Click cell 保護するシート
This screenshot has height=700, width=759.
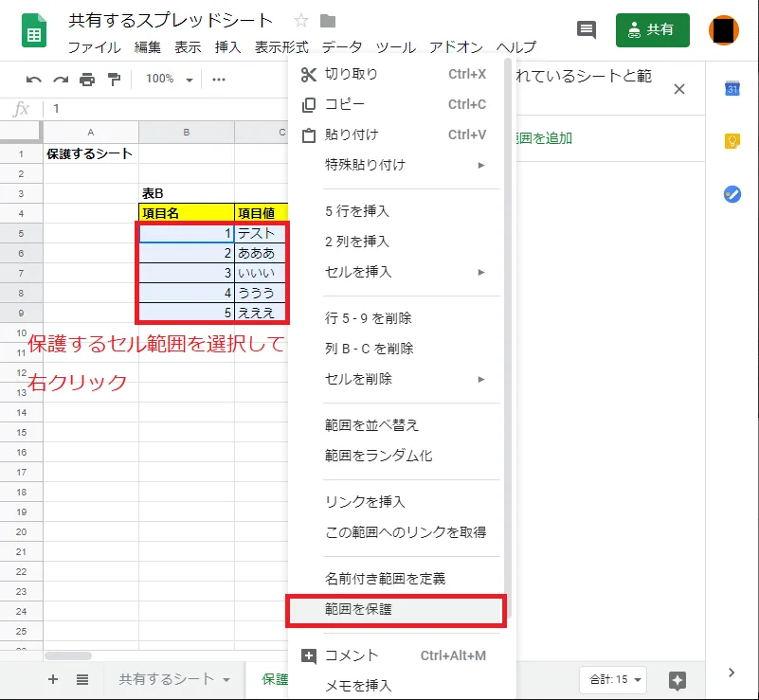(91, 153)
